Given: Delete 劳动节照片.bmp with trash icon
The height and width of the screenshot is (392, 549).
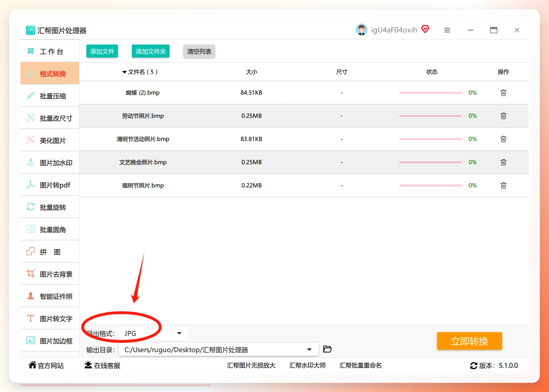Looking at the screenshot, I should pos(503,116).
